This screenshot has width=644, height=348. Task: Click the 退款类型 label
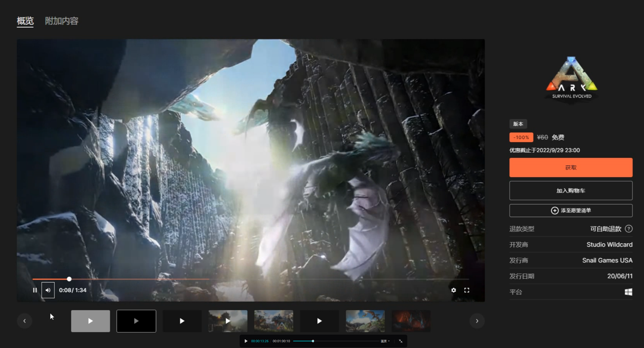click(522, 229)
